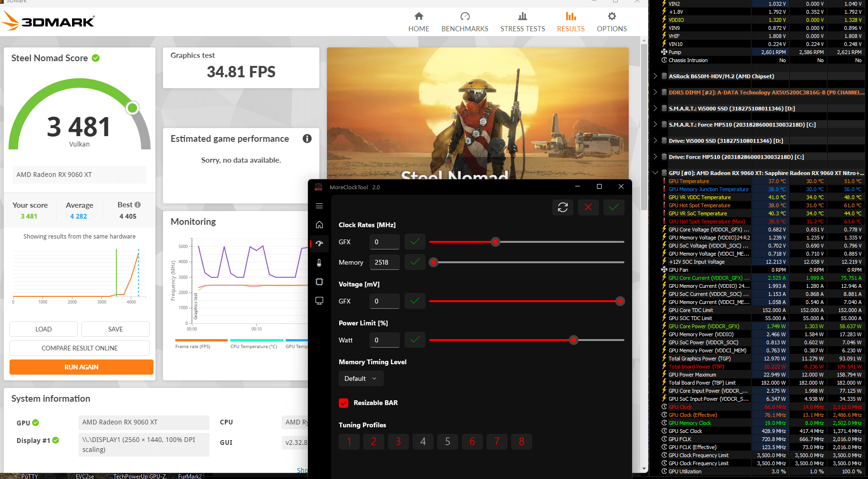Toggle the Resizable BAR checkbox
Screen dimensions: 868x479
[x=344, y=403]
